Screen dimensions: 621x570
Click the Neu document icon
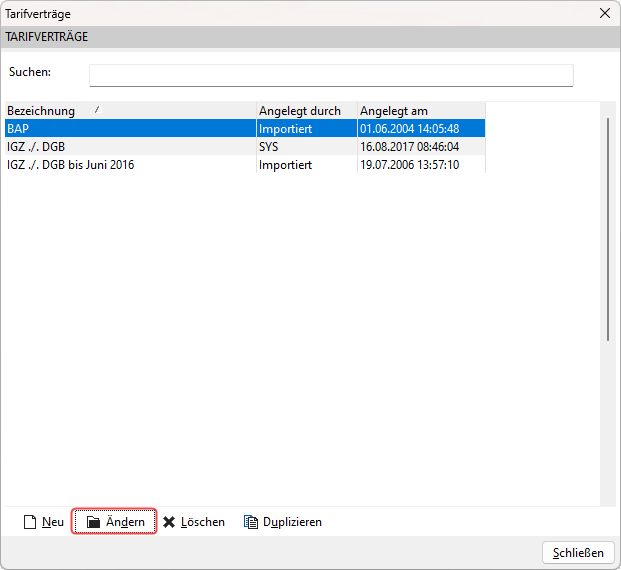30,522
